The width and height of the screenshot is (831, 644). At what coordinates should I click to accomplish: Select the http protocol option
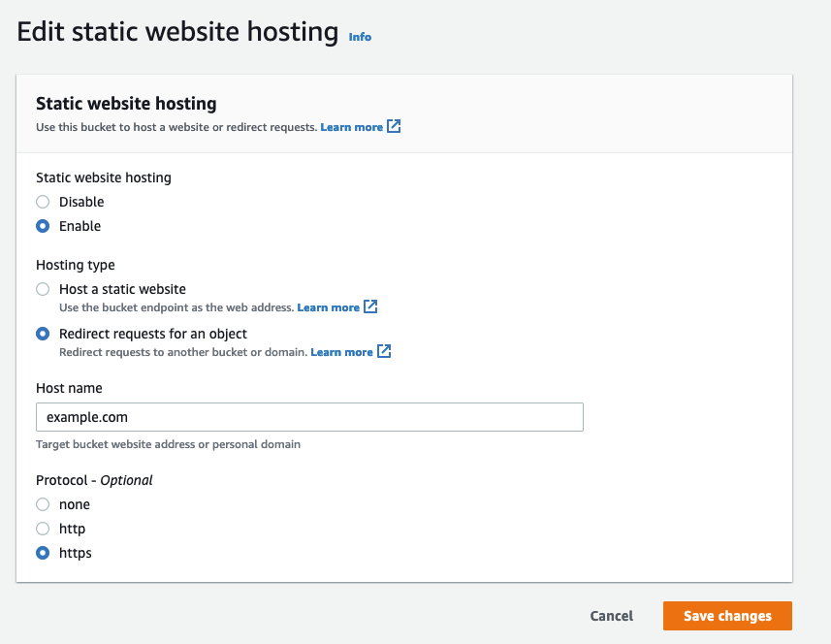coord(41,528)
